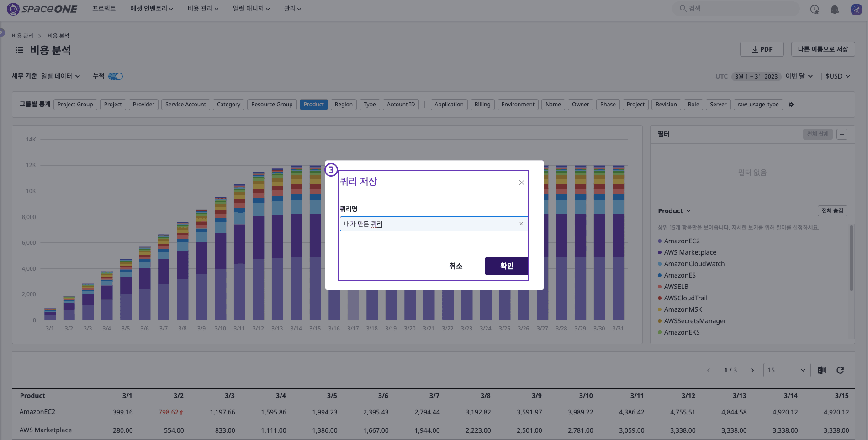Open 비용 관리 menu
Viewport: 868px width, 440px height.
pos(203,9)
